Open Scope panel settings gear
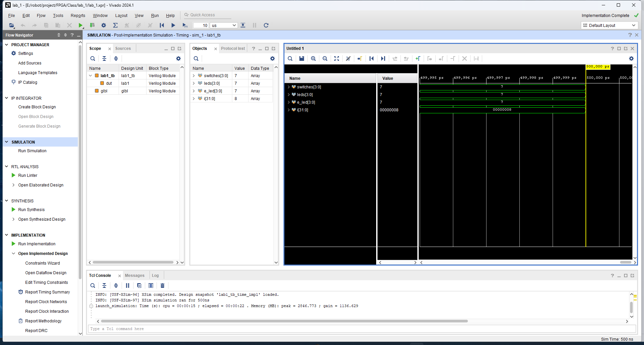The width and height of the screenshot is (644, 345). click(x=178, y=58)
